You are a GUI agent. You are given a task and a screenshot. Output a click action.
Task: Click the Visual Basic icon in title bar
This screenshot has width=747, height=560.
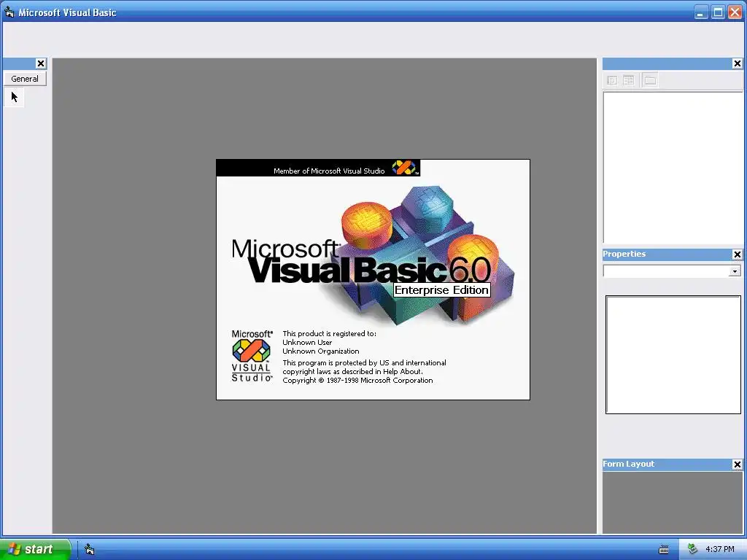[9, 12]
